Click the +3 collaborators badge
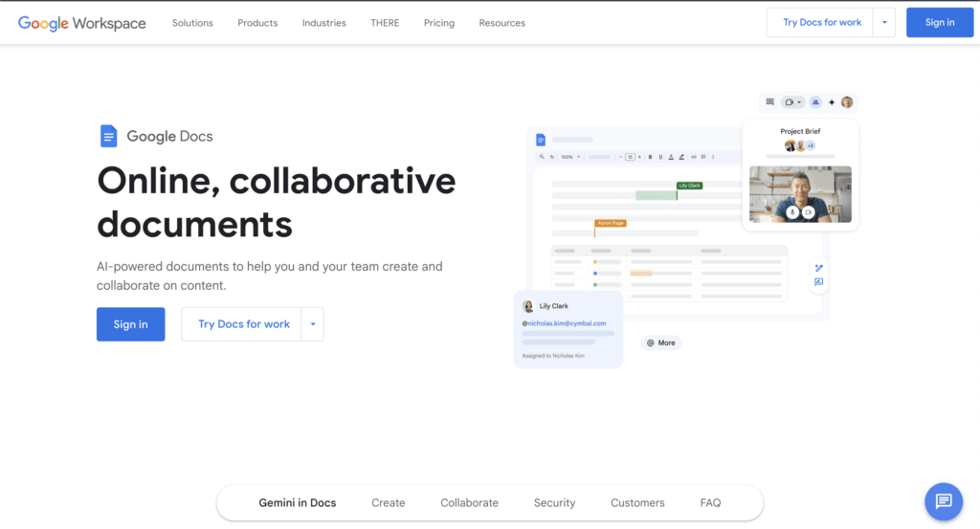 (x=811, y=145)
